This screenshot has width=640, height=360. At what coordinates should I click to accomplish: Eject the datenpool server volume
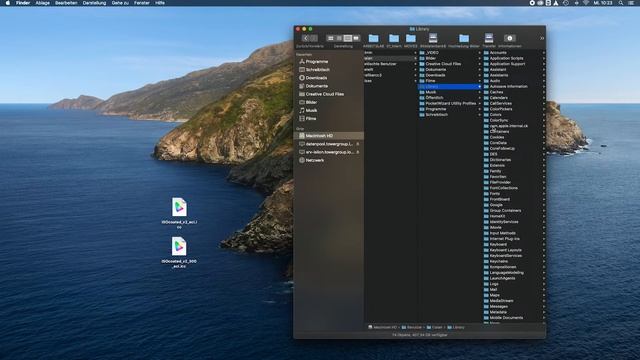pos(358,144)
